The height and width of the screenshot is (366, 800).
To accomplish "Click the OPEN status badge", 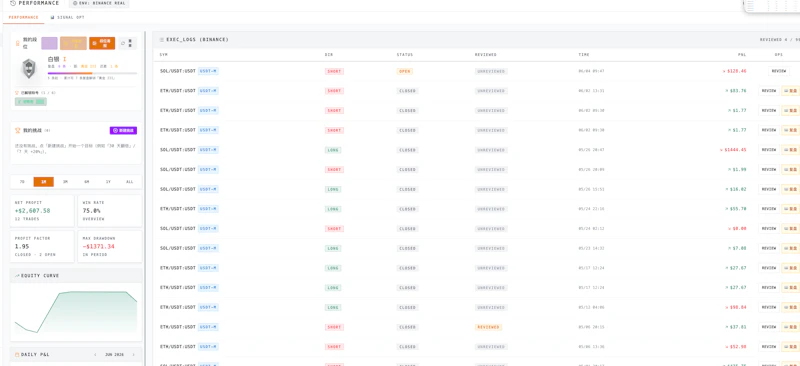I will click(x=405, y=71).
